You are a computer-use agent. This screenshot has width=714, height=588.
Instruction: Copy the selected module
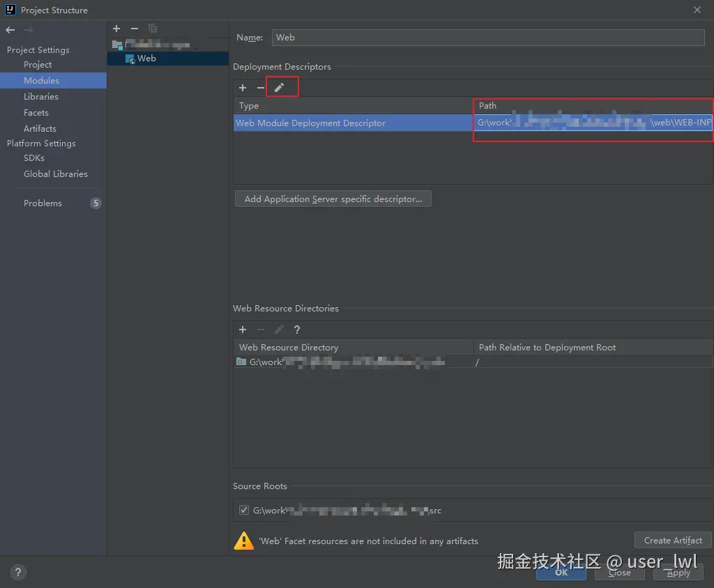tap(153, 29)
